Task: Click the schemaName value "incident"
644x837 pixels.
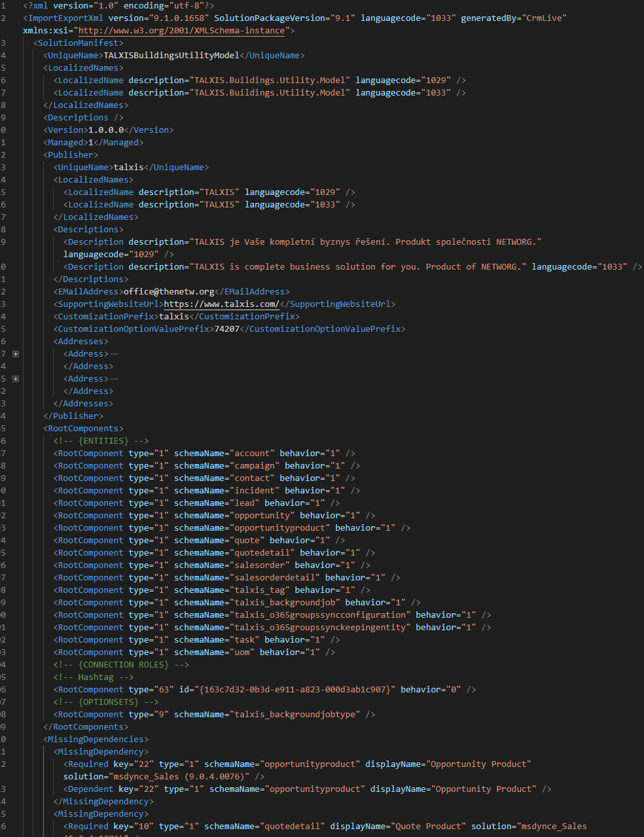Action: pyautogui.click(x=255, y=491)
